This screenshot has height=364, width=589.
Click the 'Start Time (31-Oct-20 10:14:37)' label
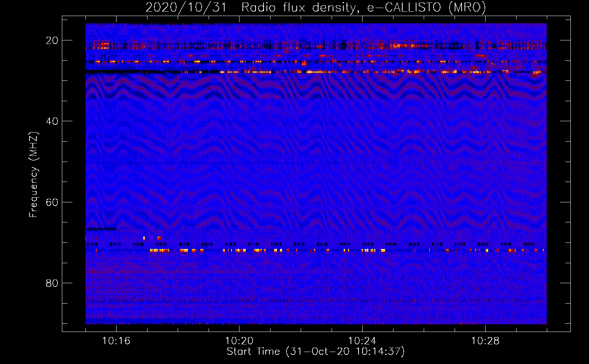pyautogui.click(x=316, y=352)
